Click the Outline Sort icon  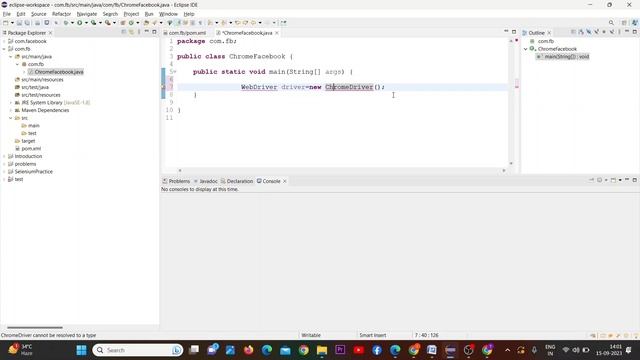tap(581, 32)
